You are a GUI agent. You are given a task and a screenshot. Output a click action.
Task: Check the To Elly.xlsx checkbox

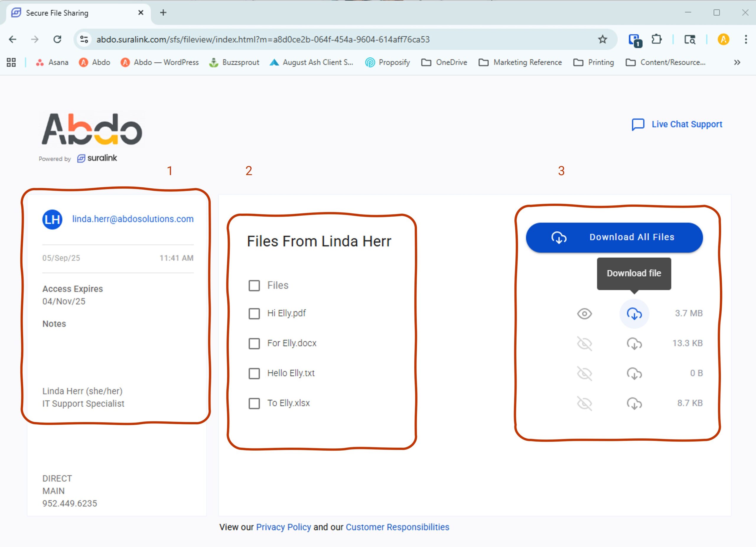point(254,404)
